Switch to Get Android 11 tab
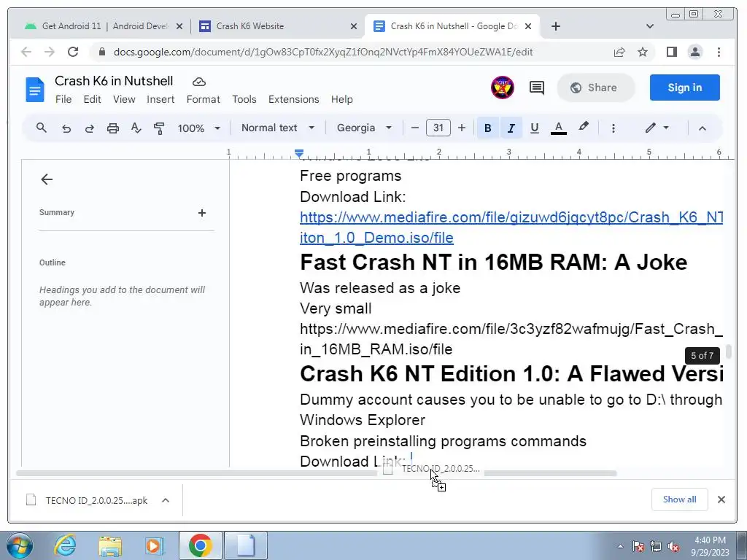The height and width of the screenshot is (560, 747). (x=104, y=26)
